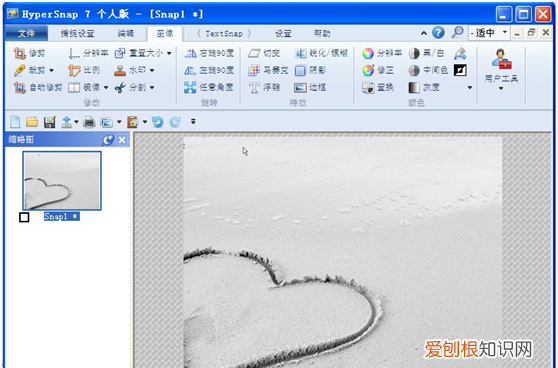Open the blue help question mark
The height and width of the screenshot is (368, 558).
click(438, 33)
